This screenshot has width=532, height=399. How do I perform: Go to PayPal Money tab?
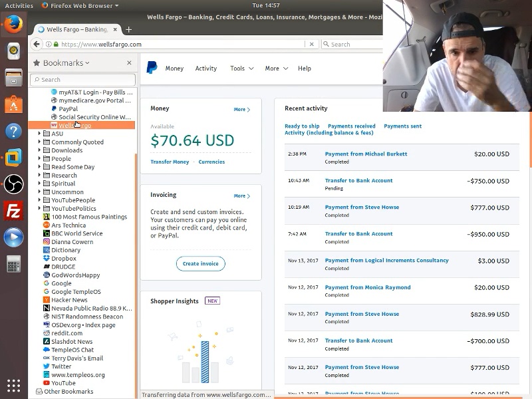pos(174,68)
